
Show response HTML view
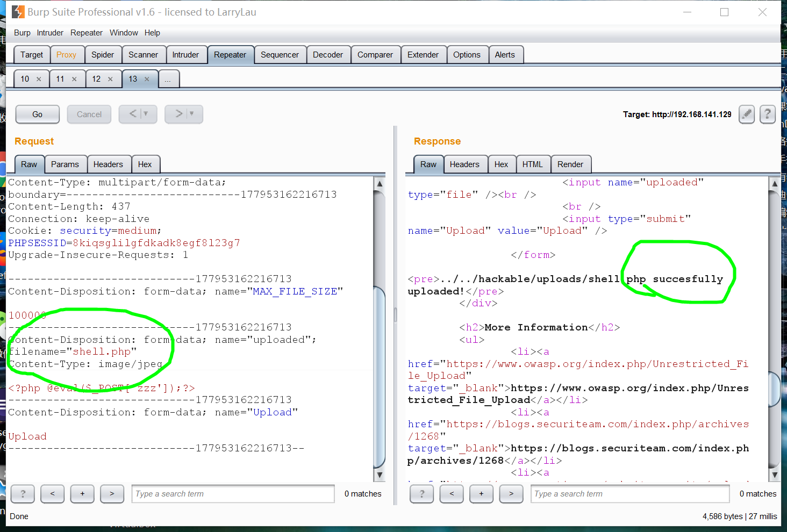point(533,164)
